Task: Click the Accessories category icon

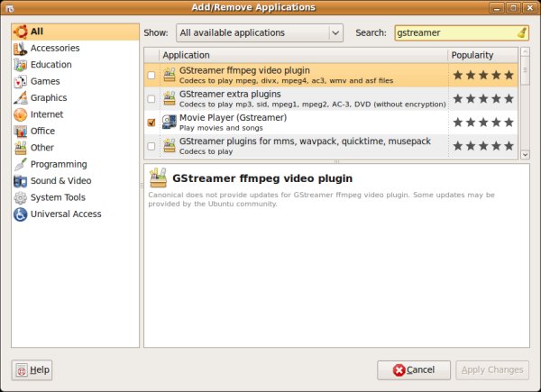Action: click(21, 49)
